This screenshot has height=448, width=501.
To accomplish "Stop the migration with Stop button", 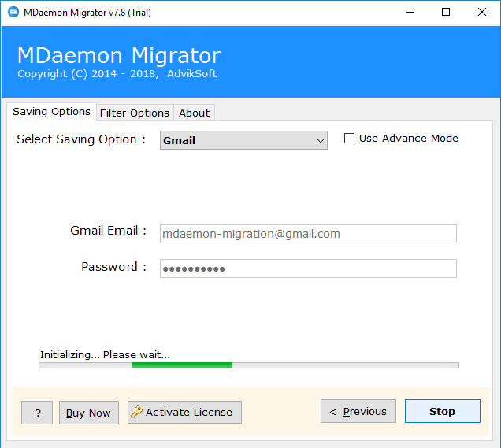I will click(x=443, y=411).
